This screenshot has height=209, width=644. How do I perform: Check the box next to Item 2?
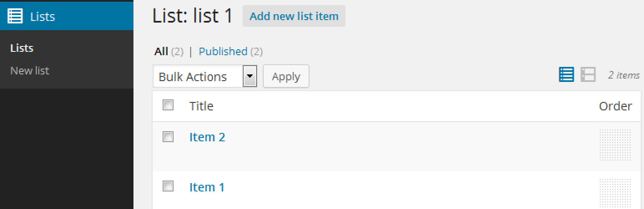coord(168,136)
